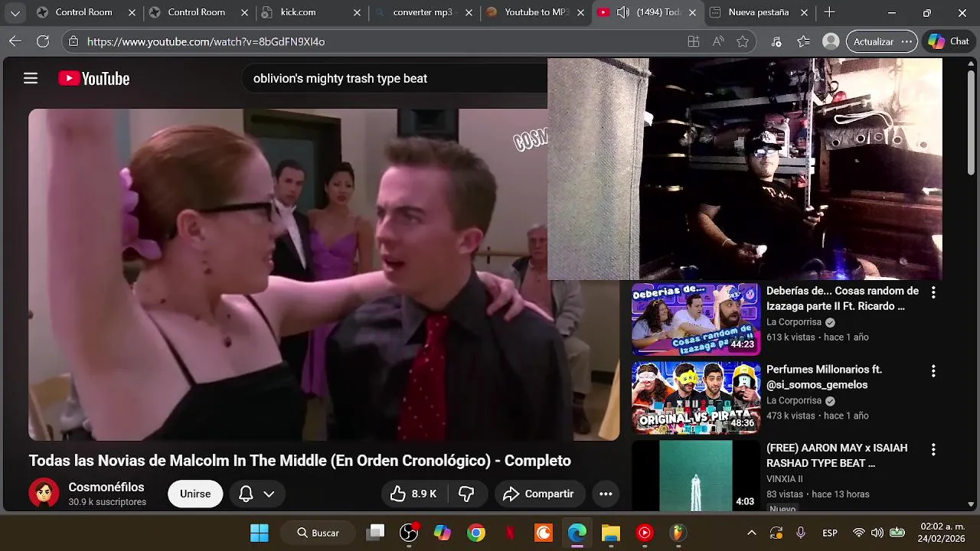Click the notification bell icon

246,494
